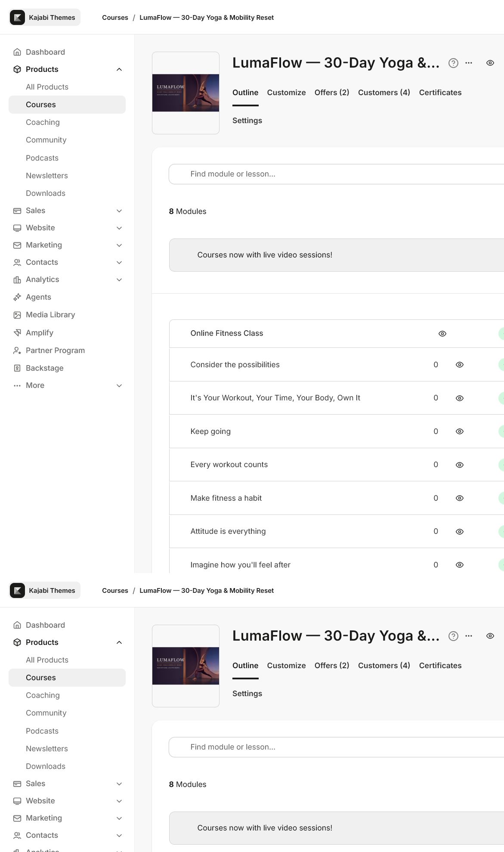Open the Agents sparkle icon in sidebar
Image resolution: width=504 pixels, height=852 pixels.
pyautogui.click(x=17, y=297)
